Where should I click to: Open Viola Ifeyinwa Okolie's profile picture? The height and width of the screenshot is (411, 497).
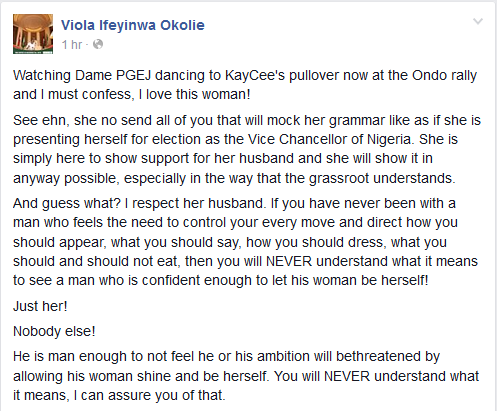[33, 34]
